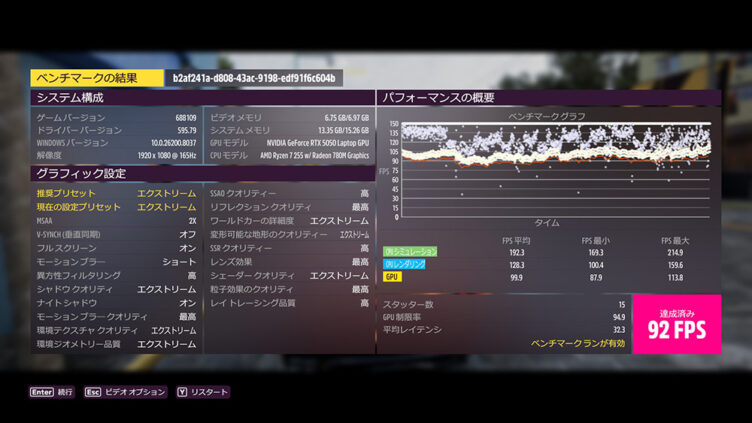Click the Y key icon for リスタート

click(x=182, y=392)
